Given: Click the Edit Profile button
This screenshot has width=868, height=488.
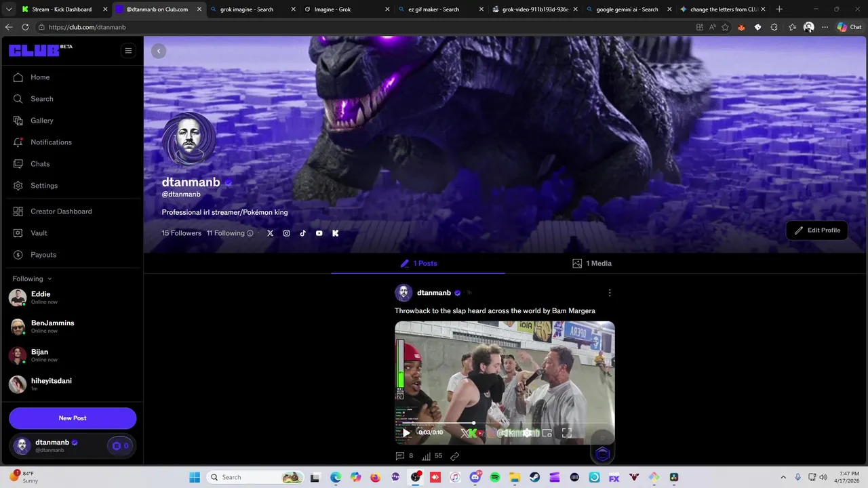Looking at the screenshot, I should [x=817, y=230].
